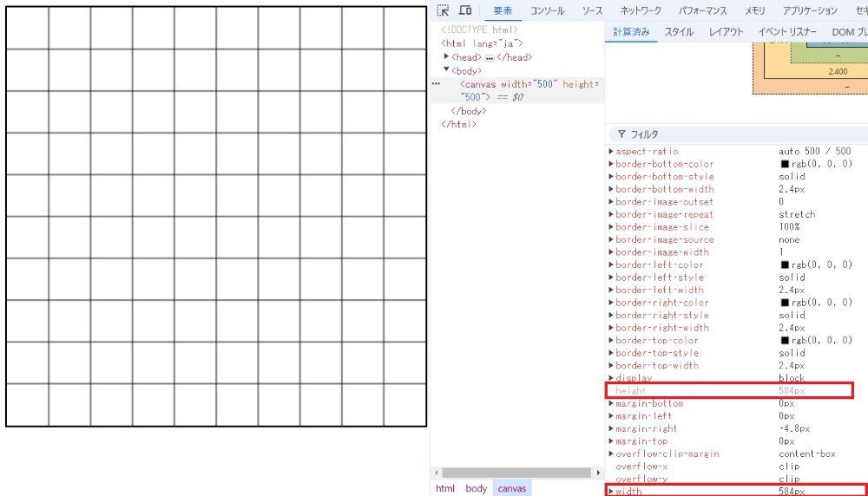Image resolution: width=868 pixels, height=496 pixels.
Task: Select the body breadcrumb item
Action: 476,488
